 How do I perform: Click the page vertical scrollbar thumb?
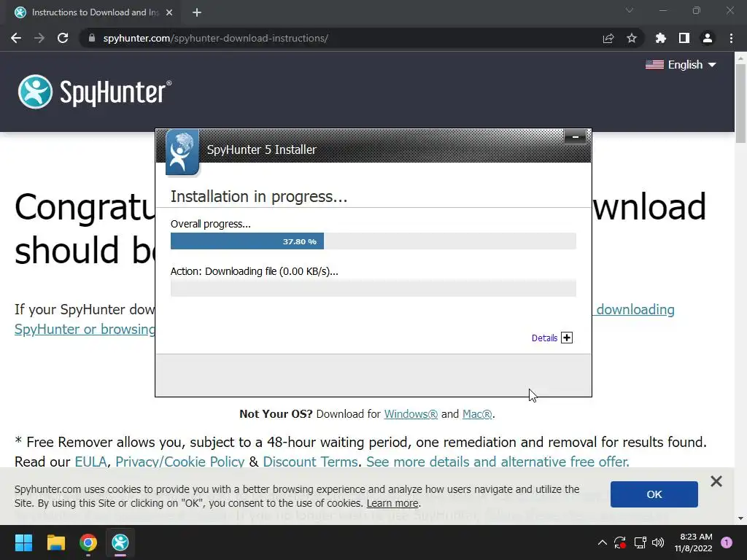coord(740,102)
